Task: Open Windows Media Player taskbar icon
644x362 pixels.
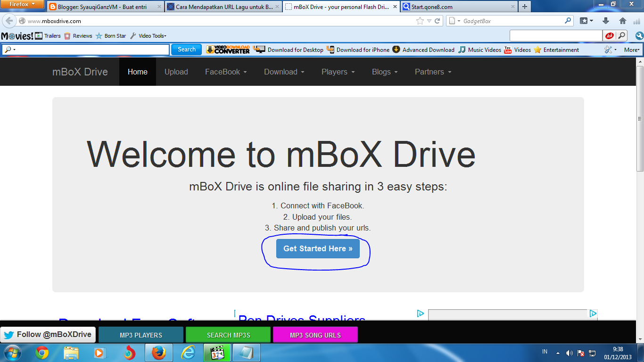Action: pyautogui.click(x=99, y=353)
